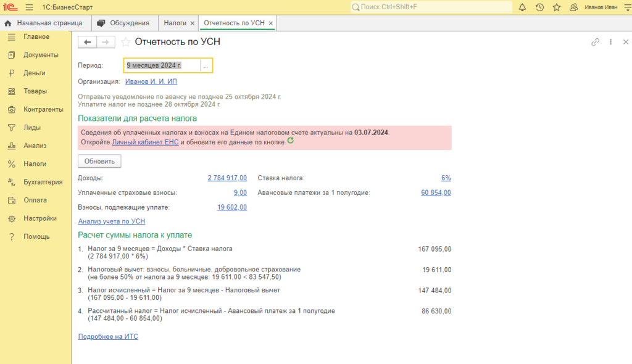Go forward with the right arrow button

click(106, 42)
